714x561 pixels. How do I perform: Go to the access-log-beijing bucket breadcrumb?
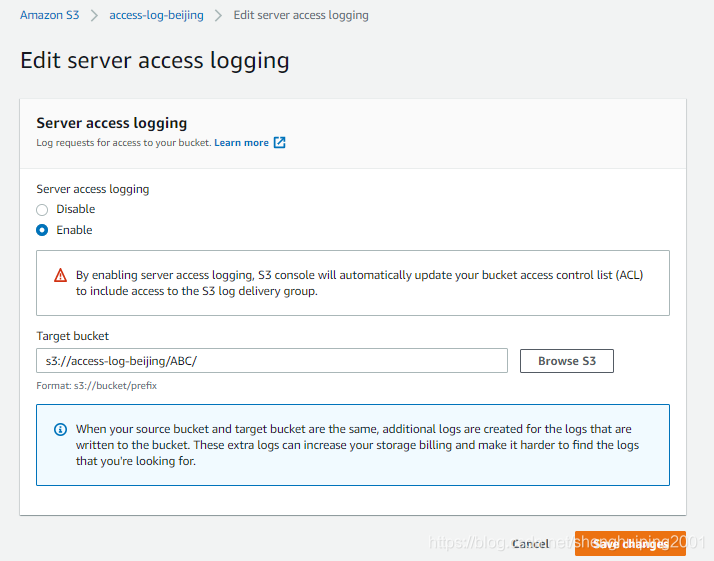[x=156, y=15]
